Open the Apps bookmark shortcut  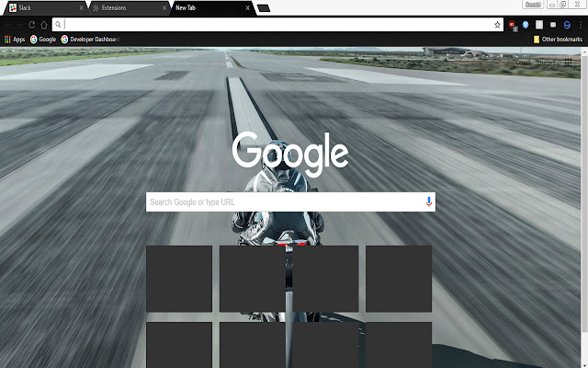point(15,40)
